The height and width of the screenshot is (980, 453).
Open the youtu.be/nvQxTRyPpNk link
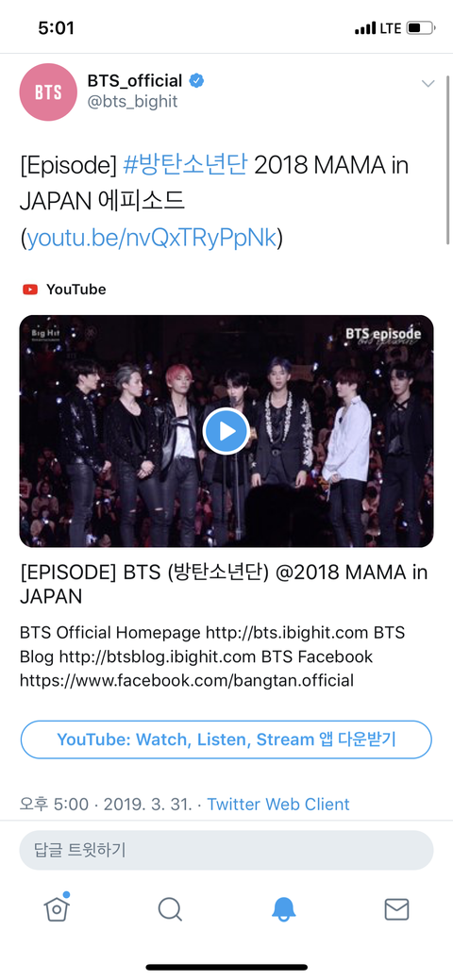[151, 238]
